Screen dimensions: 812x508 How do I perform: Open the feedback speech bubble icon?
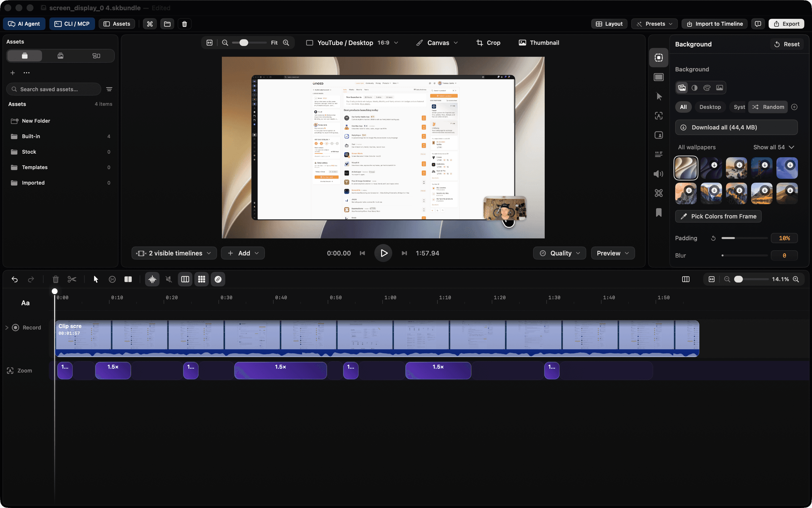point(758,24)
